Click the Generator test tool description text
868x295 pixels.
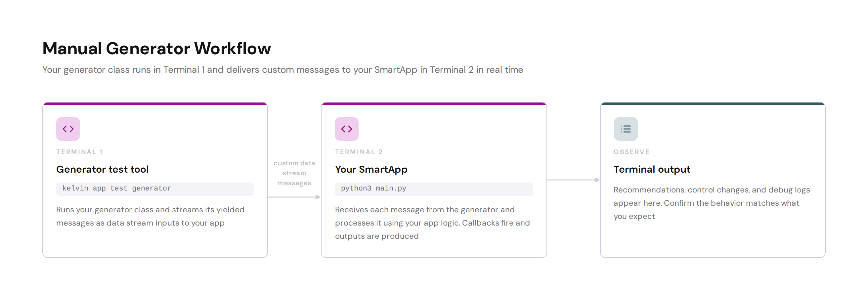point(150,216)
